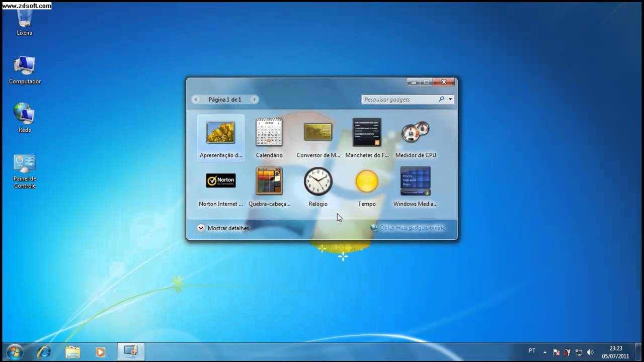Go to the previous gadgets page
The image size is (644, 362).
click(x=196, y=100)
